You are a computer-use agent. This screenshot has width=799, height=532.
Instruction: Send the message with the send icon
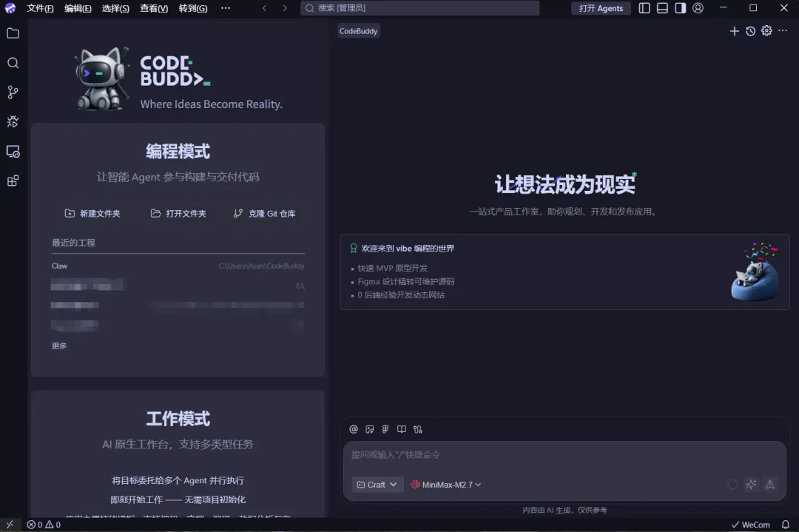pyautogui.click(x=770, y=485)
